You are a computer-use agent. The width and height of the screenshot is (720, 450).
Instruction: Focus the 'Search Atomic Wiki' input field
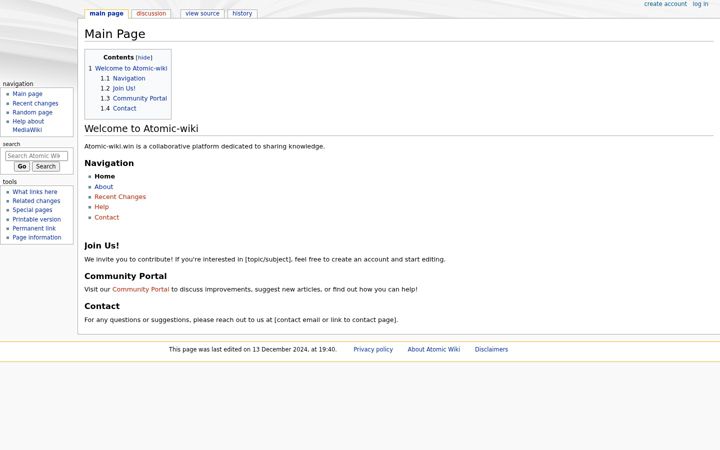click(x=36, y=156)
